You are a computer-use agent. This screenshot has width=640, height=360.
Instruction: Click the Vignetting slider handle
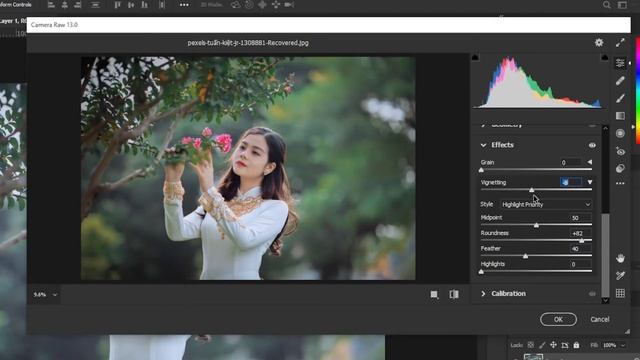point(531,190)
